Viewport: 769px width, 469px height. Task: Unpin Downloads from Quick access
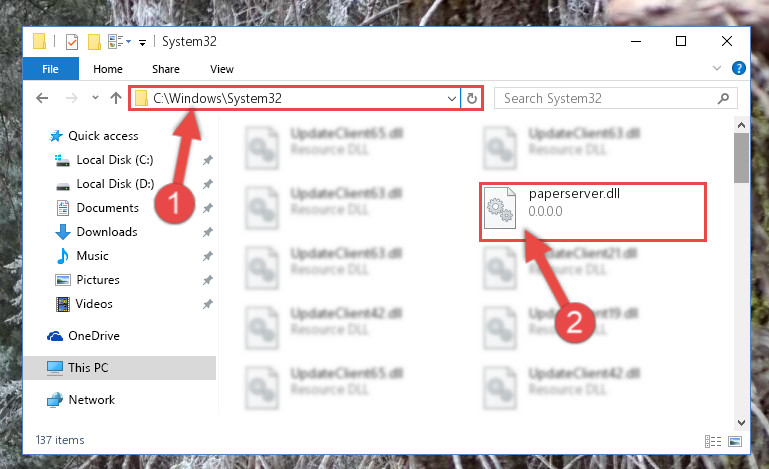pos(208,232)
